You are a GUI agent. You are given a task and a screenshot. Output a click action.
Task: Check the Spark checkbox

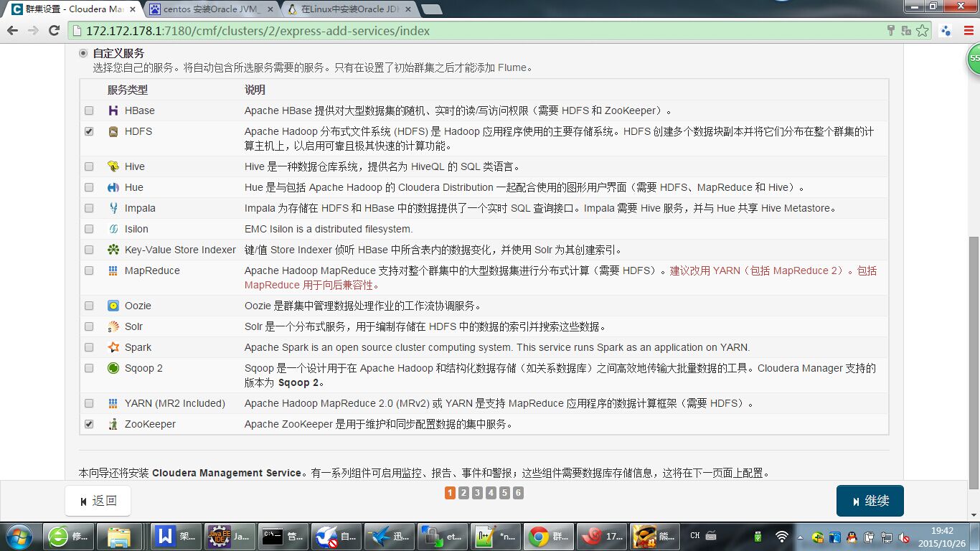click(89, 347)
